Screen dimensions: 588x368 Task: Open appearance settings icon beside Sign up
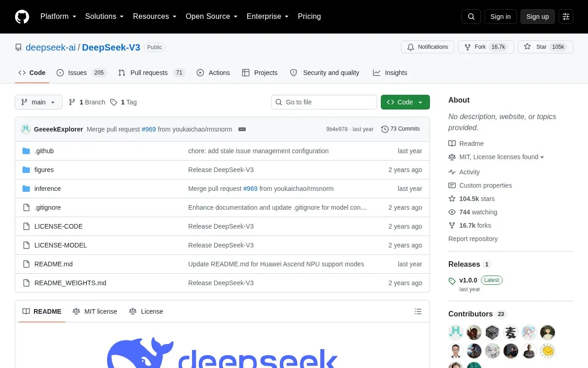click(x=566, y=17)
